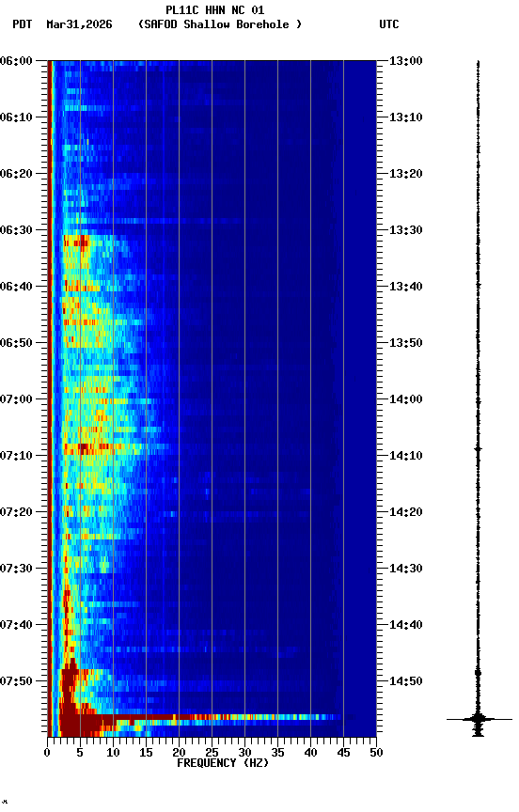Click the 06:40 PDT time tick

tap(16, 287)
